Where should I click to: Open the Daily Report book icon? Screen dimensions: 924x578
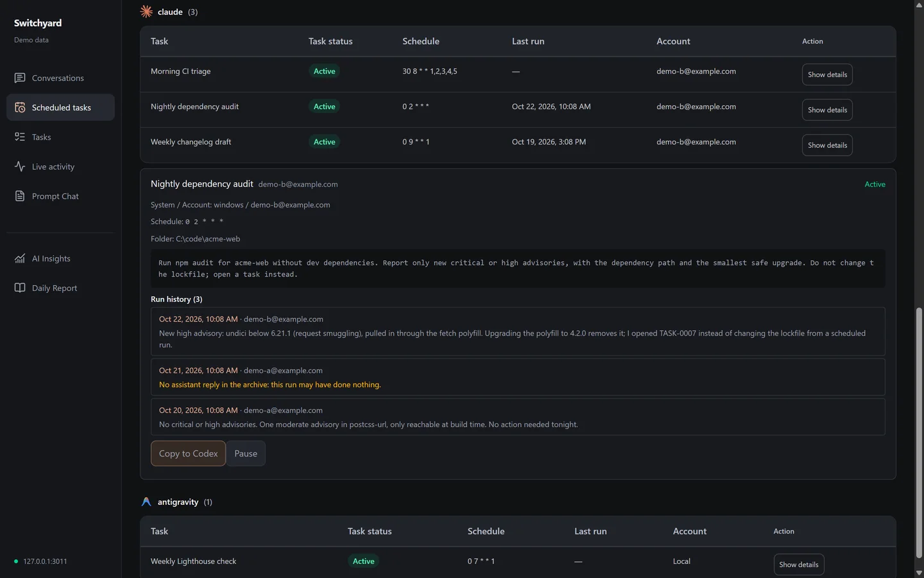(x=20, y=288)
